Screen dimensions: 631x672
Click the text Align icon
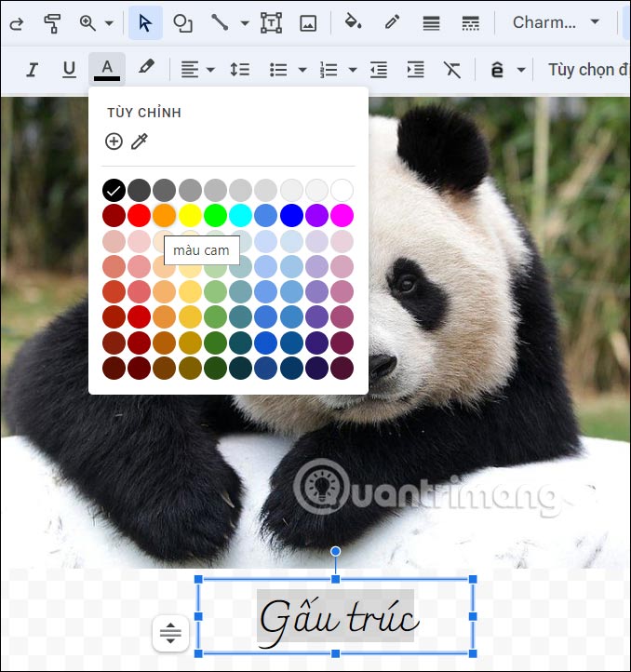[190, 70]
